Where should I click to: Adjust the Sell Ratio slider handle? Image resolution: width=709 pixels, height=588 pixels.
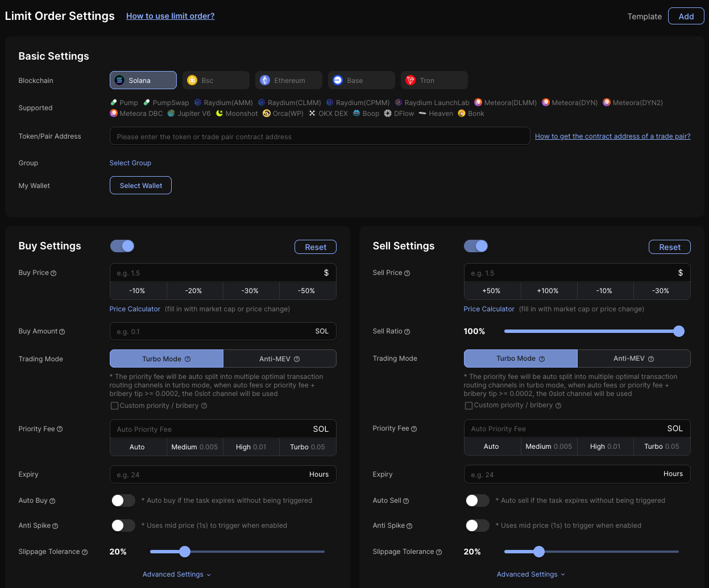[x=679, y=331]
